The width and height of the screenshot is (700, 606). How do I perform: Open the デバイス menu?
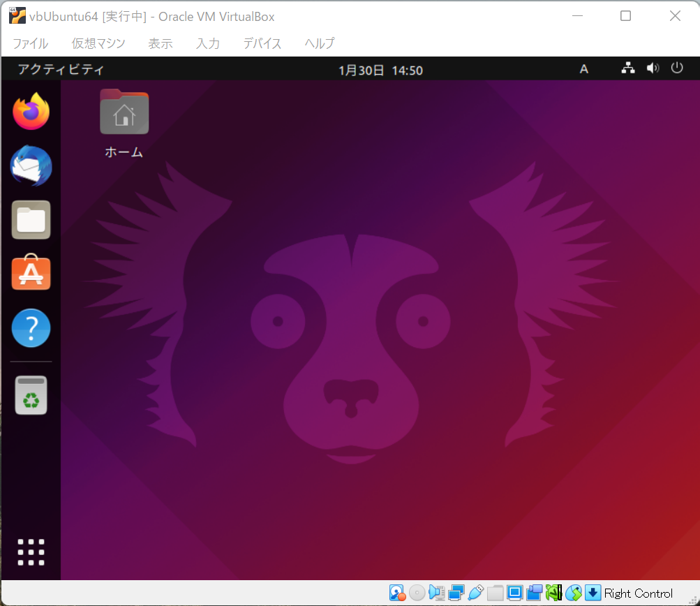click(x=262, y=43)
